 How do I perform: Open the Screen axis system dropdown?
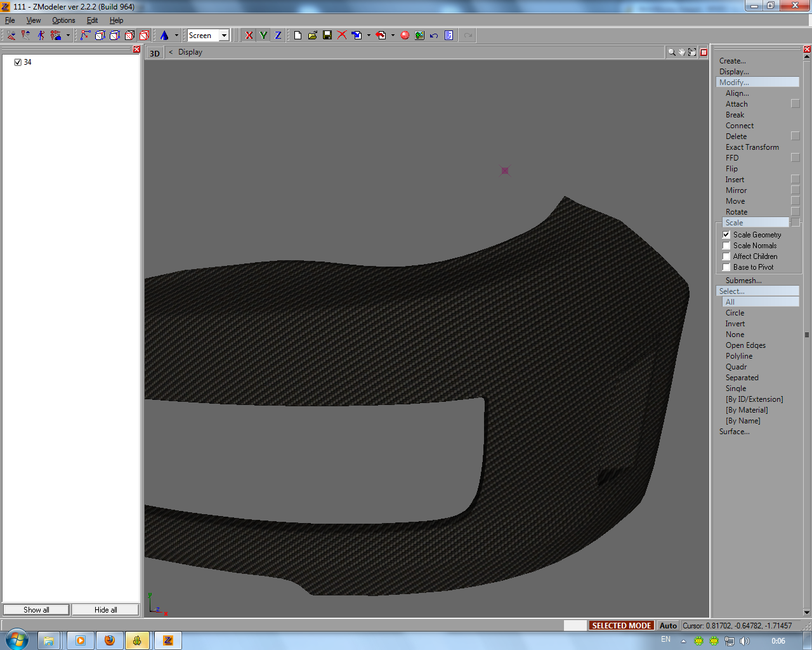(224, 36)
